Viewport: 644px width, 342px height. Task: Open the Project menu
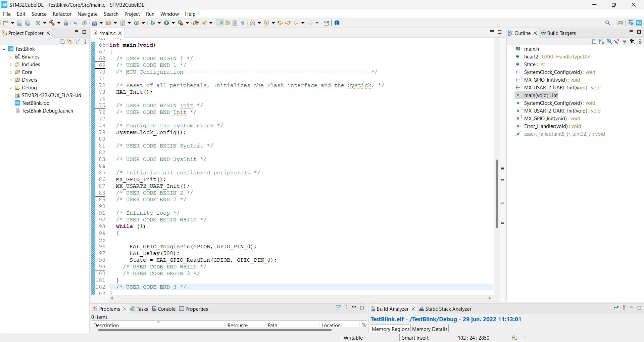coord(132,14)
